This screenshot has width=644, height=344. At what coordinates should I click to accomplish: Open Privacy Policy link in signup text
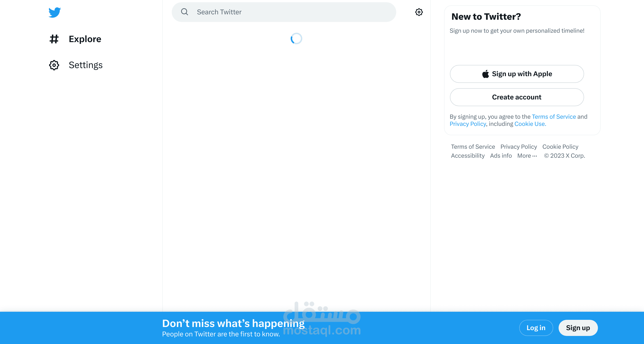tap(468, 124)
